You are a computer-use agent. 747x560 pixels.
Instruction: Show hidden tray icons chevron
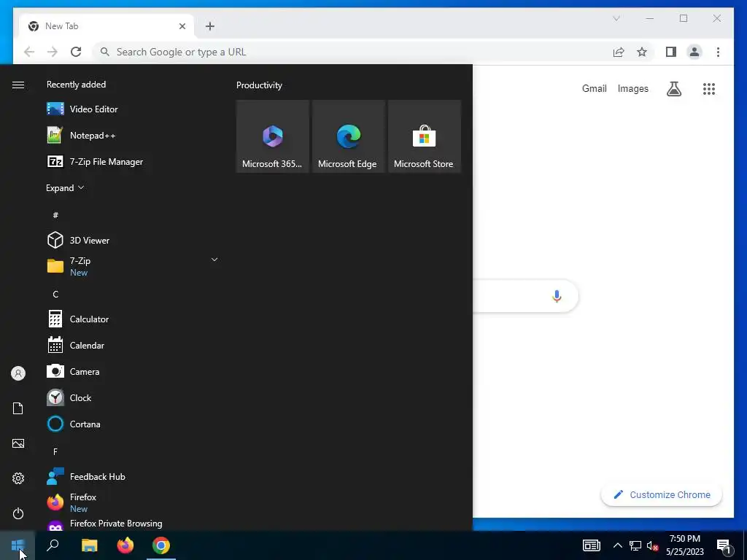coord(617,545)
